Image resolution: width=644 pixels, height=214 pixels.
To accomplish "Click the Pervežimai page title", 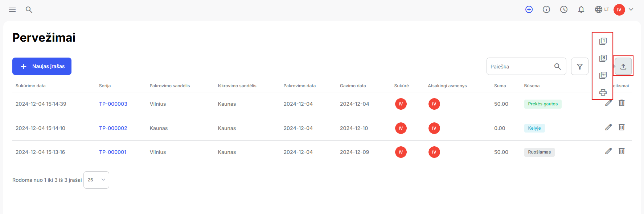I will [44, 38].
